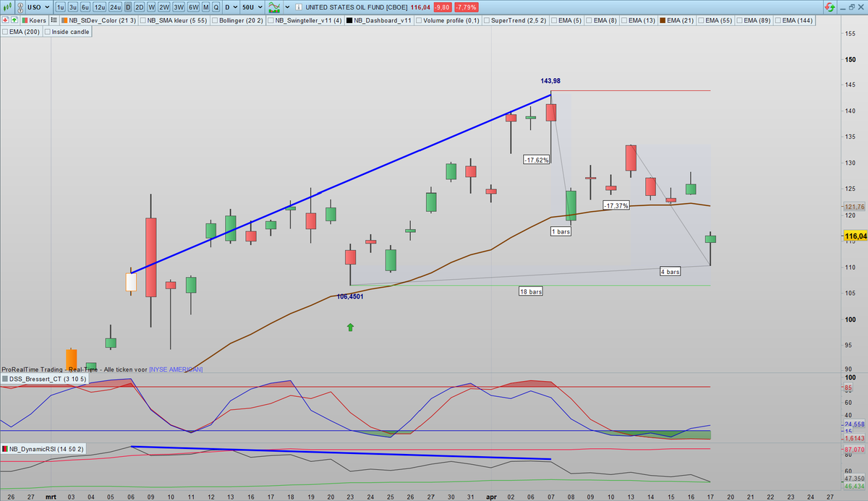The width and height of the screenshot is (868, 501).
Task: Select the 1u timeframe button
Action: click(61, 7)
